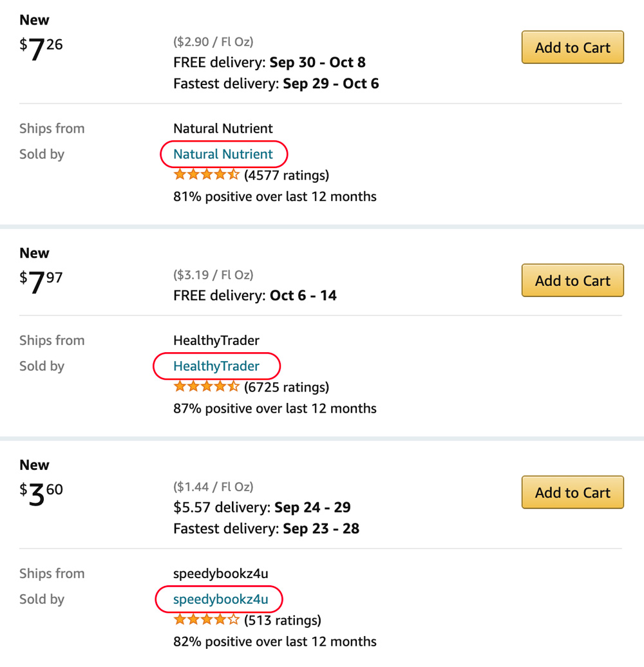Add the $7.26 offer to cart

573,48
